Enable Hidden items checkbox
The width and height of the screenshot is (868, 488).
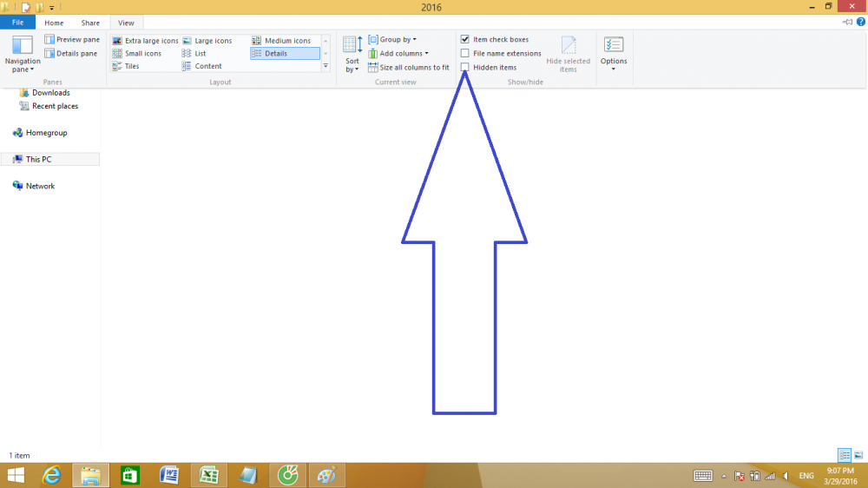click(x=465, y=67)
